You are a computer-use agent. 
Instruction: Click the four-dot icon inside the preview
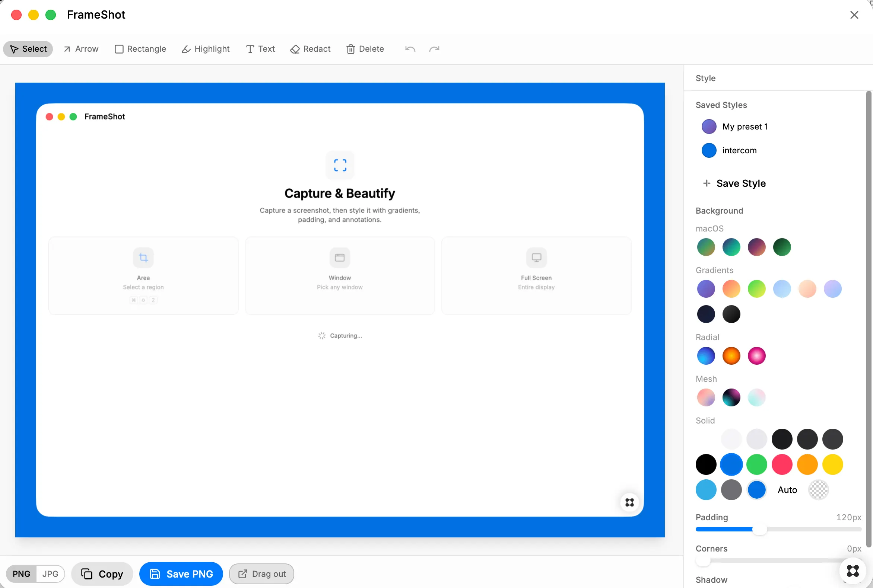[x=630, y=502]
